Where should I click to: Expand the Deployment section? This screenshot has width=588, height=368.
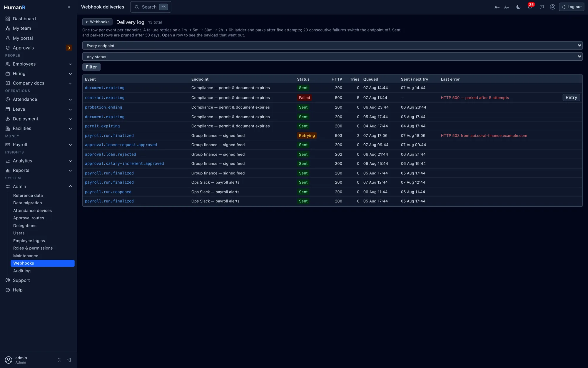(39, 119)
